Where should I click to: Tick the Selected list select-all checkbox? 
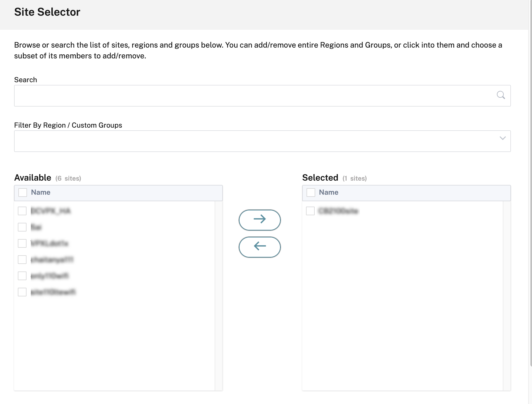point(311,193)
